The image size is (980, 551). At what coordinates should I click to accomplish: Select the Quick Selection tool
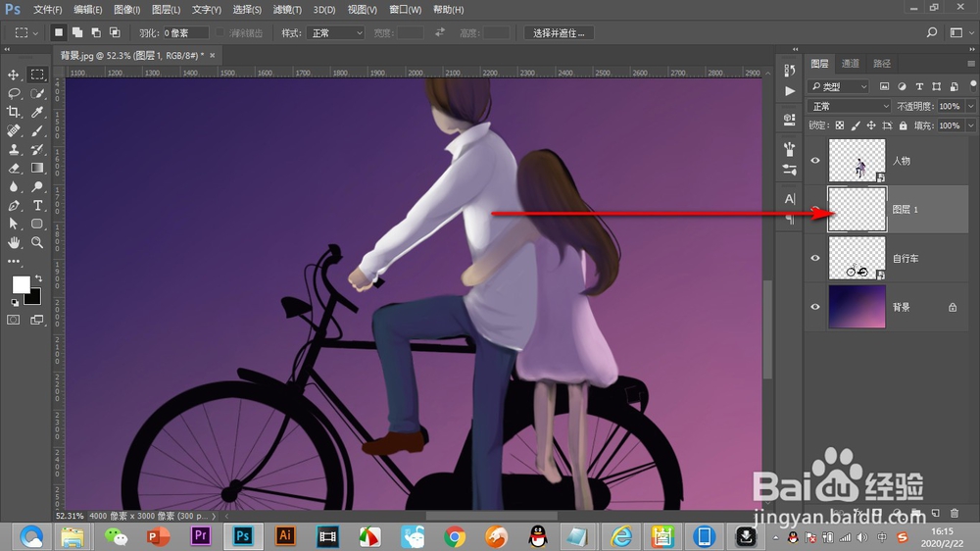[37, 93]
